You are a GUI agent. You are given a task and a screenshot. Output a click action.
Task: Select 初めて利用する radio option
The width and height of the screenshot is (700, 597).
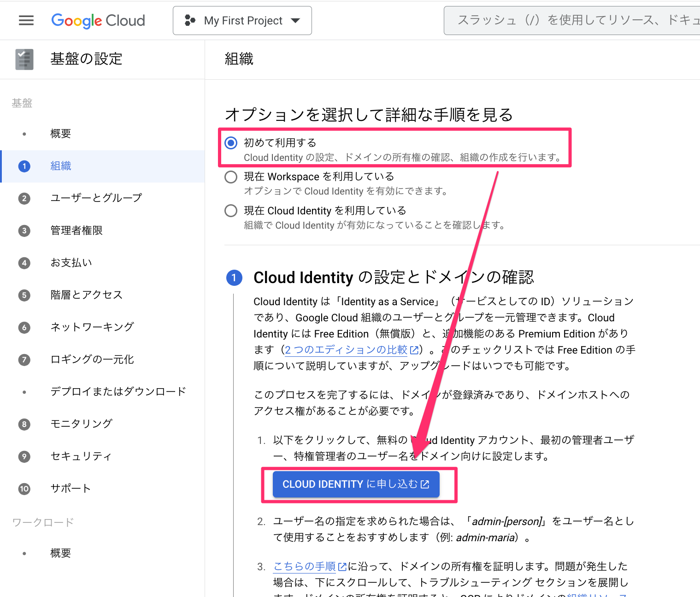pos(230,143)
